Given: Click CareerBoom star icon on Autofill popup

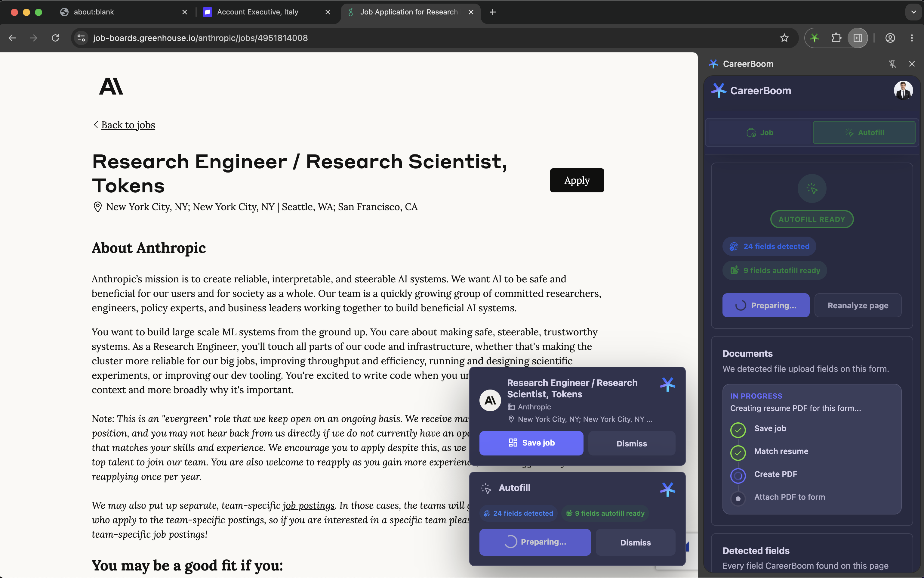Looking at the screenshot, I should coord(667,490).
